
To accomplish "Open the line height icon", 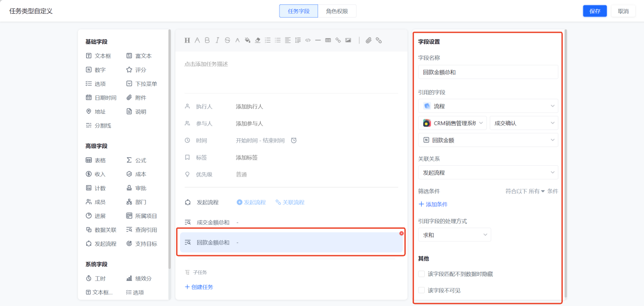I will click(x=298, y=40).
